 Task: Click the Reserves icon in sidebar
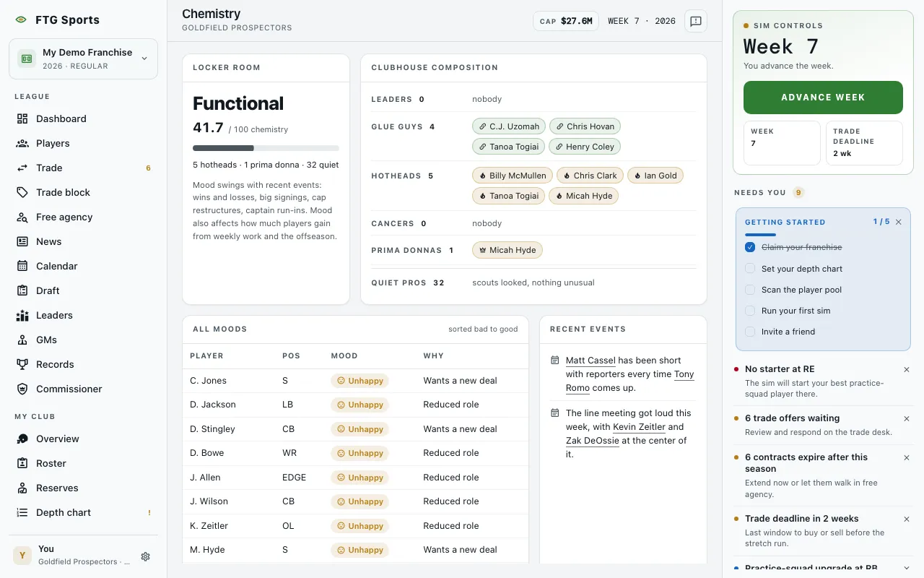(22, 488)
